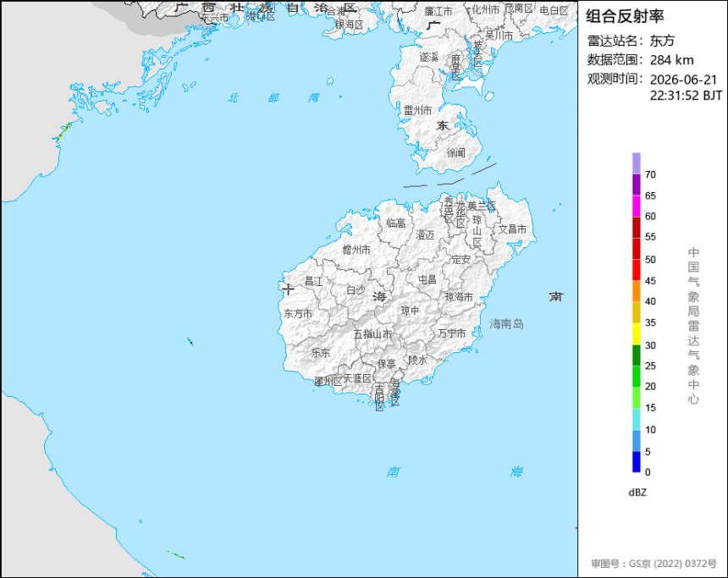Click the observation date 2026-06-21
Image resolution: width=728 pixels, height=578 pixels.
[683, 80]
